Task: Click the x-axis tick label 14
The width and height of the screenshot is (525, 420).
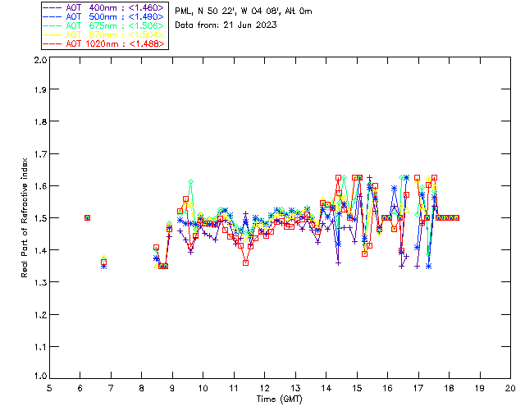Action: (326, 388)
